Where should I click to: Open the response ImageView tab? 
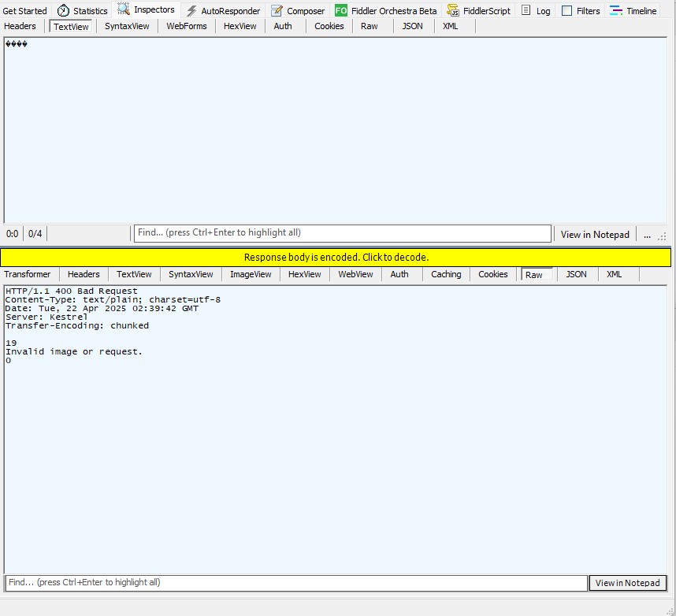[x=251, y=274]
